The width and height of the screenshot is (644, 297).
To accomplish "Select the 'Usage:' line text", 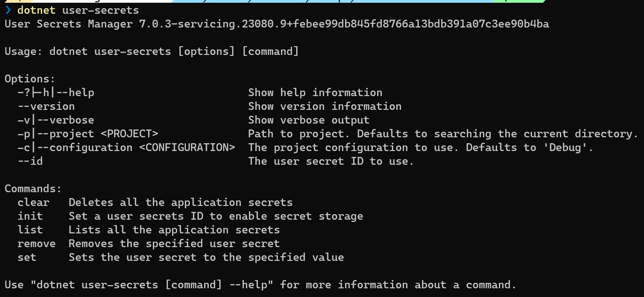I will point(152,51).
